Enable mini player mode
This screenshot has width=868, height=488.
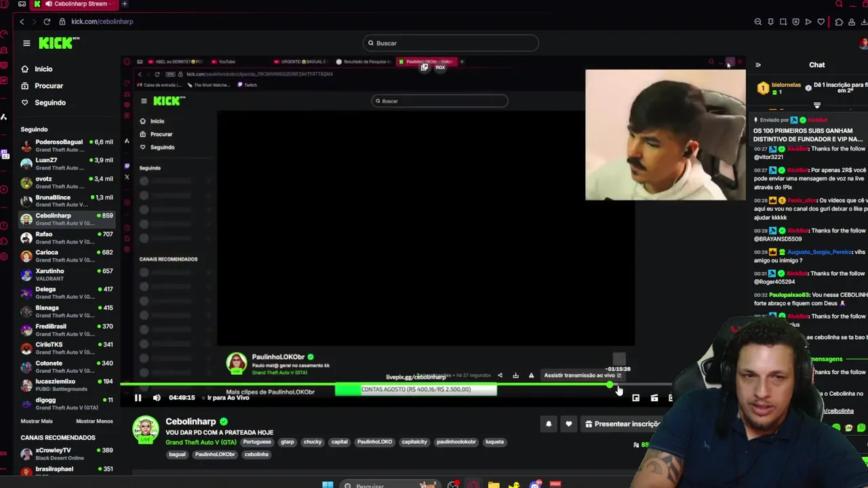click(x=635, y=398)
